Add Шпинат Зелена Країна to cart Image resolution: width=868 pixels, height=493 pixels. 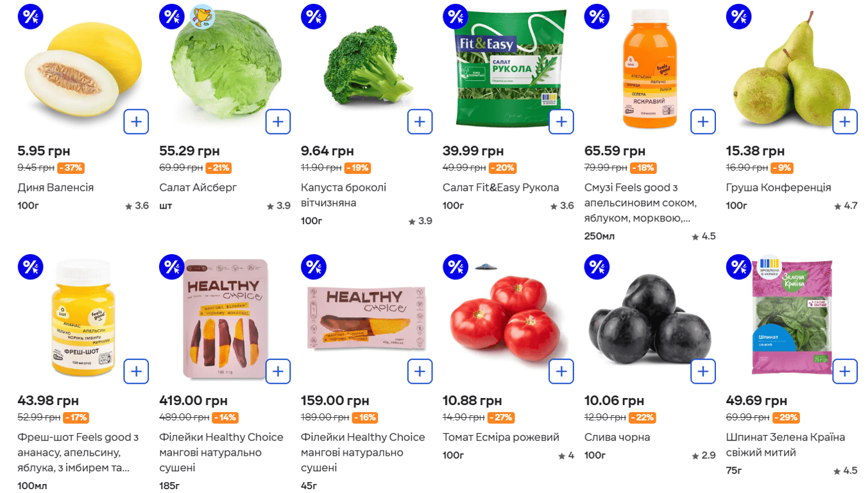tap(845, 371)
